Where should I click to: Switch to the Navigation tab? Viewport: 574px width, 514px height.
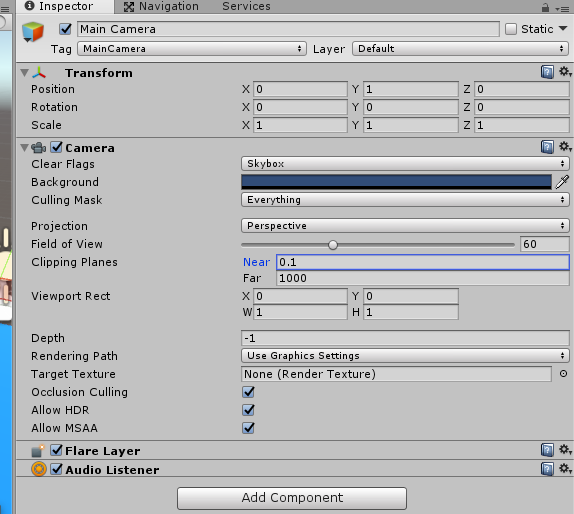point(161,7)
